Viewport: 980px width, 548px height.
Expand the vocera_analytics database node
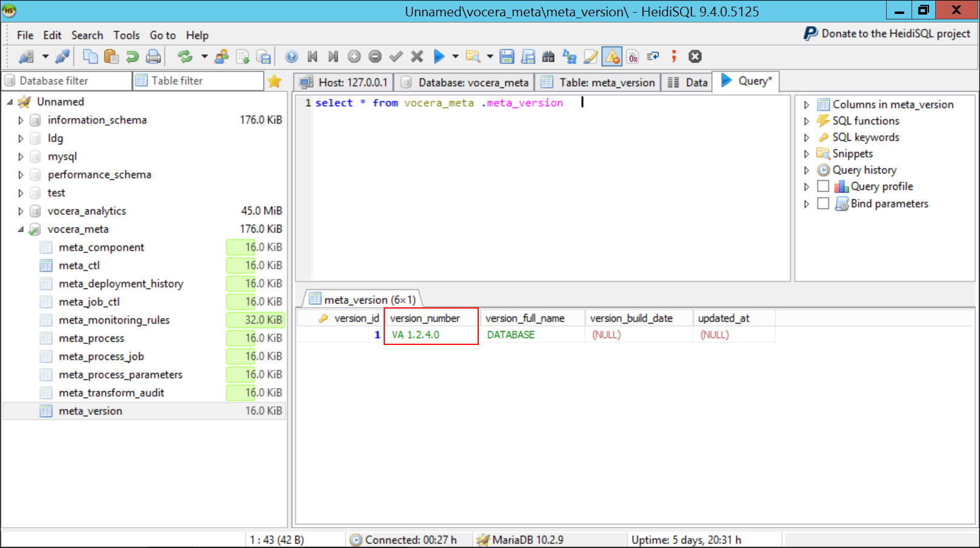pyautogui.click(x=20, y=210)
